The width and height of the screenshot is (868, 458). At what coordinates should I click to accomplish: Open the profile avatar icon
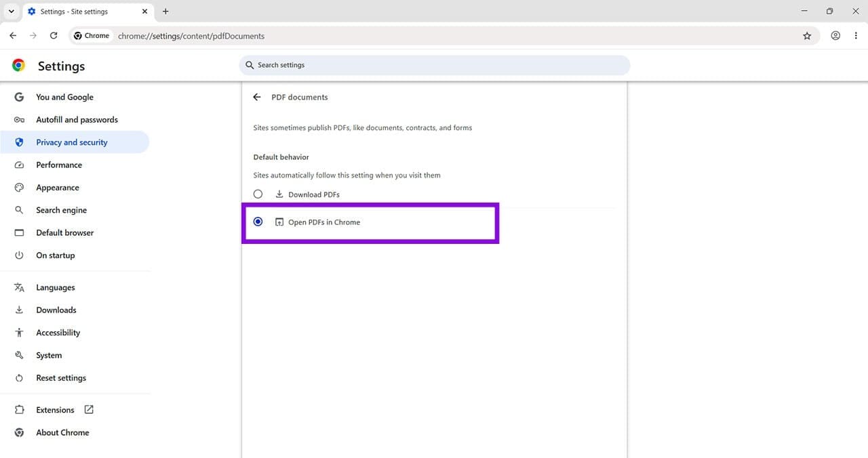(x=835, y=36)
